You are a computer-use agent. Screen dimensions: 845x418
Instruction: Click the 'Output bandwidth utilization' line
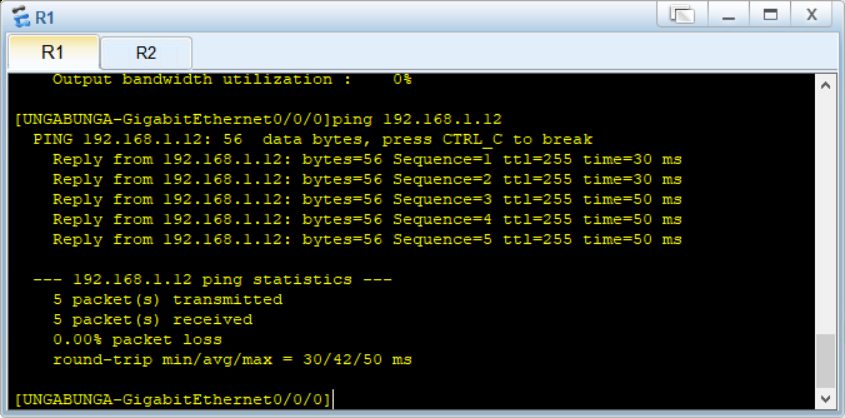(232, 80)
